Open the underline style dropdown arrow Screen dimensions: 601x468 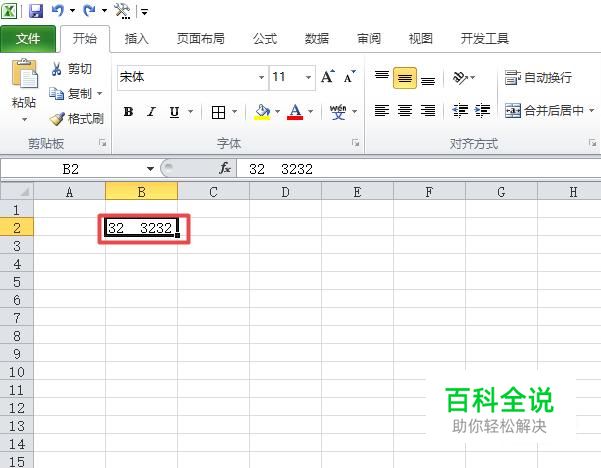(x=190, y=112)
